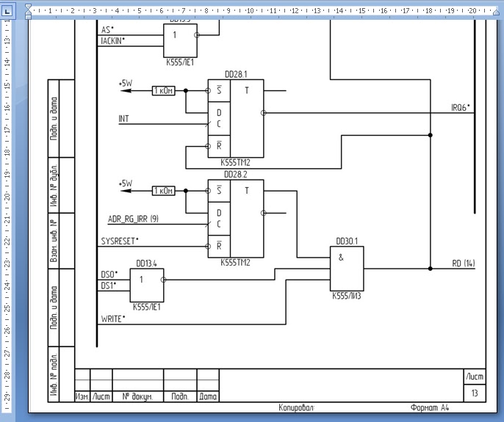Click the Изм. cell in title block
The width and height of the screenshot is (504, 422).
82,396
